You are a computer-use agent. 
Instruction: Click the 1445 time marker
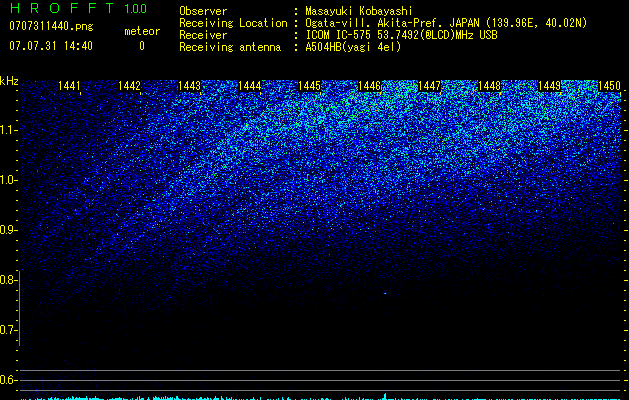(x=309, y=86)
